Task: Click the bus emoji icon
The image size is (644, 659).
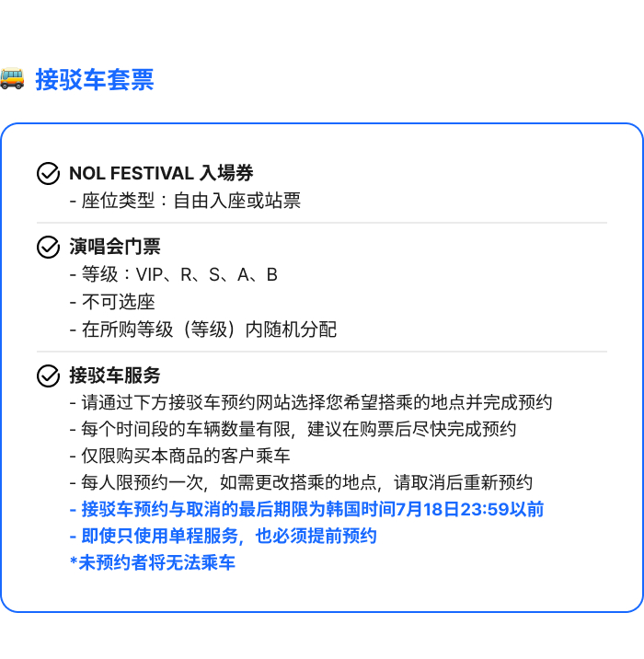Action: (12, 78)
